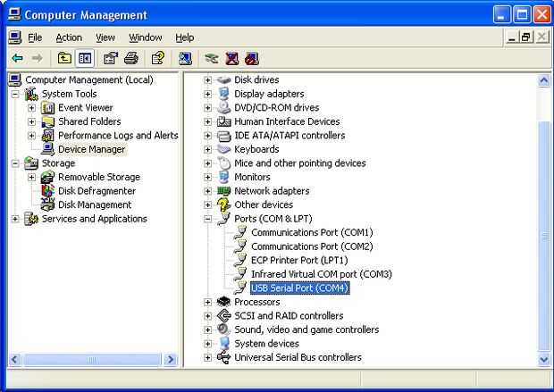Image resolution: width=554 pixels, height=392 pixels.
Task: Expand the Monitors node
Action: [207, 178]
